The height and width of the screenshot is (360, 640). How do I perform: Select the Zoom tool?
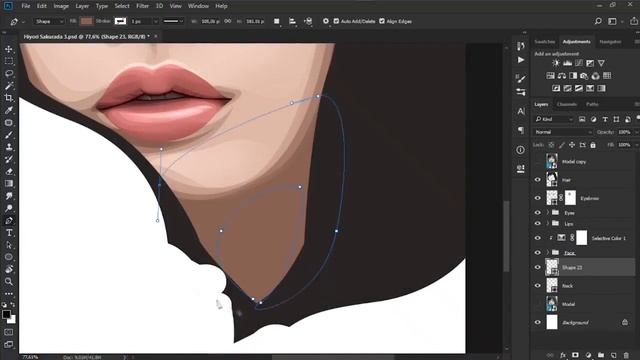(x=9, y=282)
